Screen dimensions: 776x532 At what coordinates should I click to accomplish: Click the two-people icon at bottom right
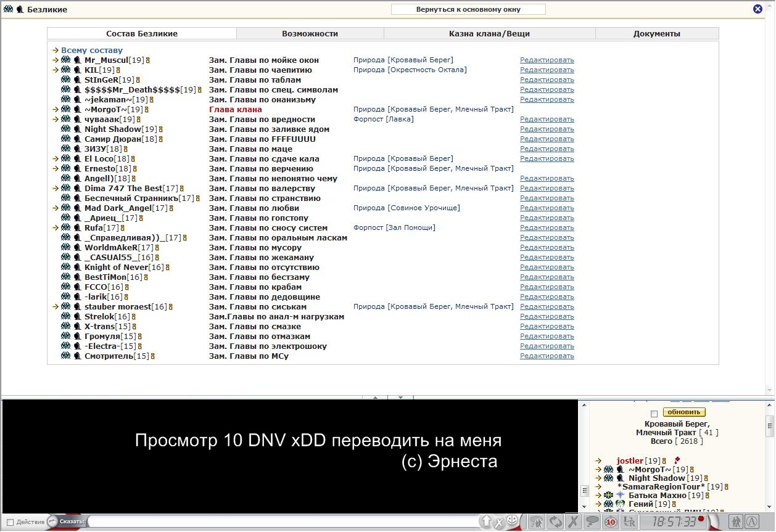point(735,522)
